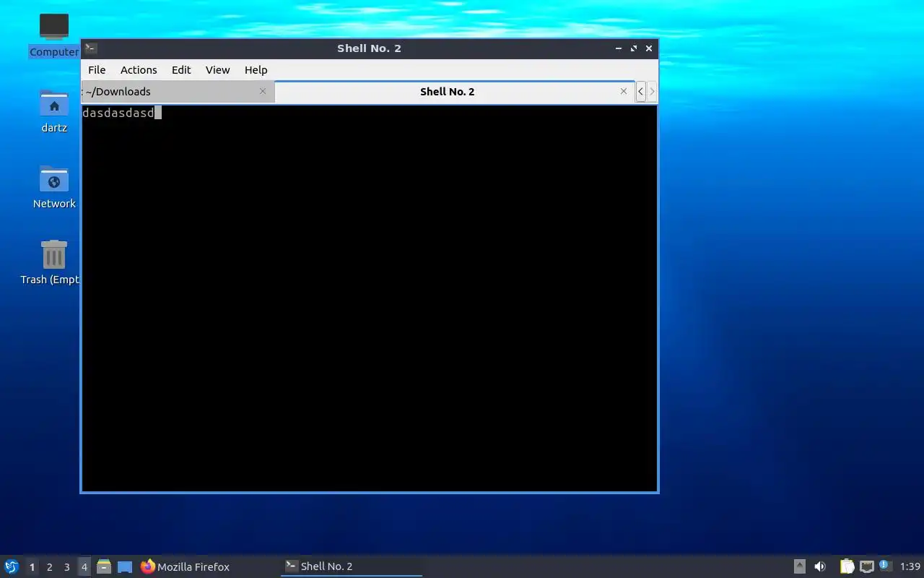Switch to the ~/Downloads tab

coord(178,92)
